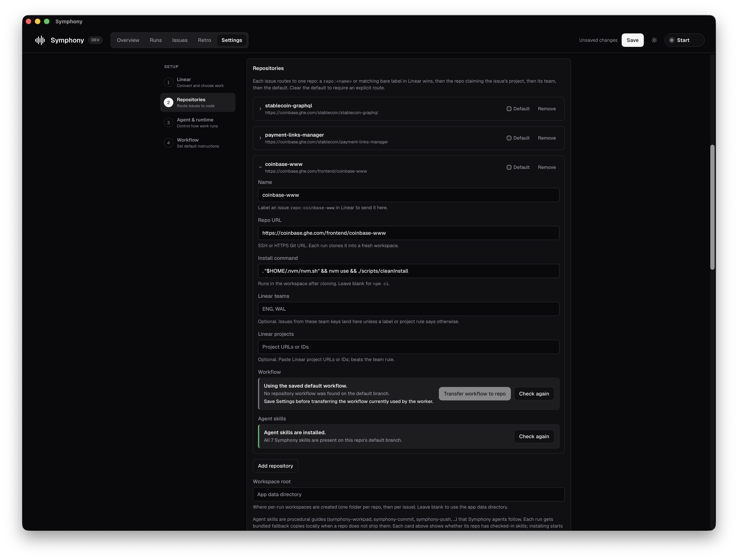Focus the Workspace root field
Image resolution: width=738 pixels, height=560 pixels.
(408, 495)
